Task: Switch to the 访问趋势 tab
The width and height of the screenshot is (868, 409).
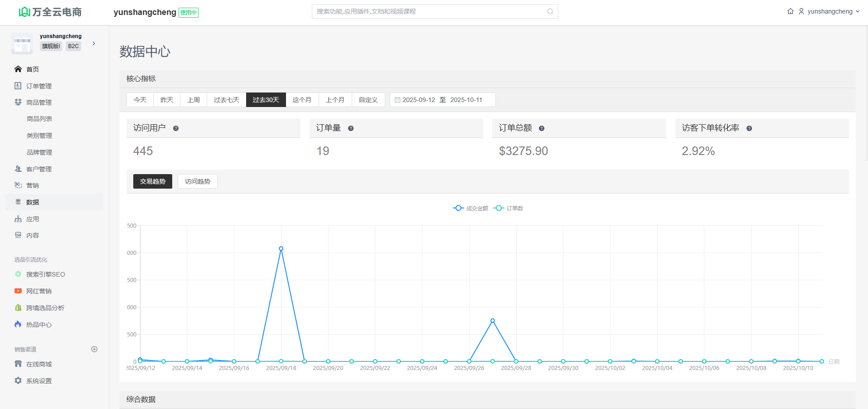Action: coord(197,181)
